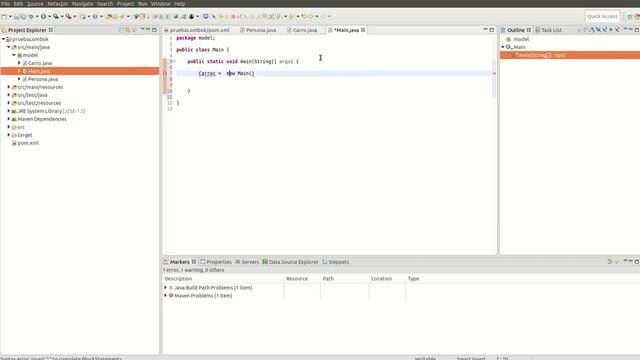The width and height of the screenshot is (640, 360).
Task: Click the Java EE perspective icon at far right
Action: click(x=637, y=16)
